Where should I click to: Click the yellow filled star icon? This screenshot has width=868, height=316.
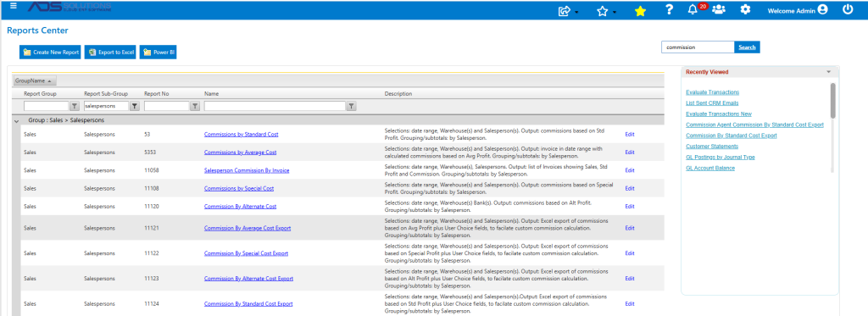point(640,10)
